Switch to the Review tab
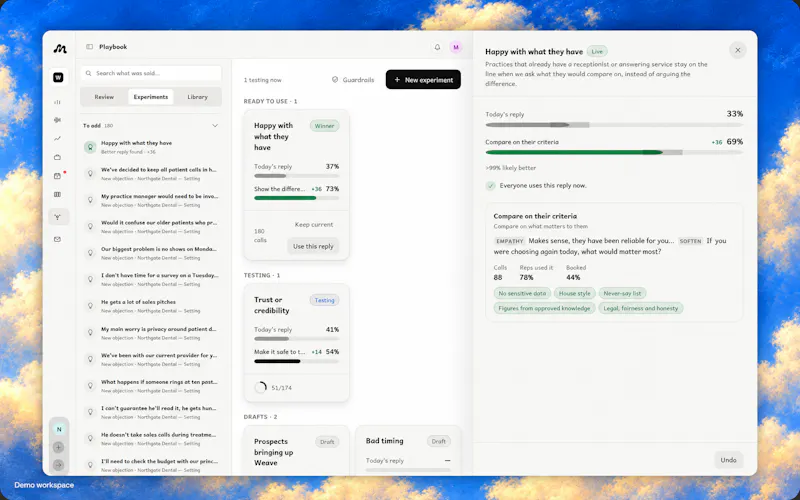This screenshot has height=500, width=800. [104, 97]
